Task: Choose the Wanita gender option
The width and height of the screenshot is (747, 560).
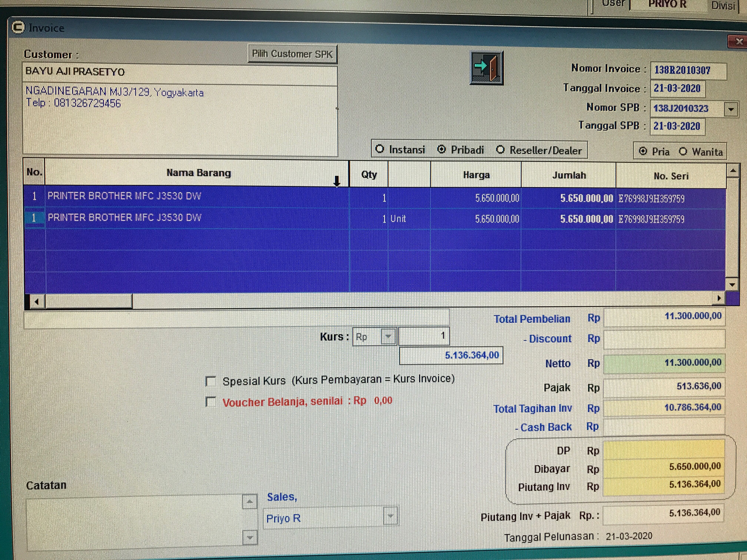Action: click(683, 151)
